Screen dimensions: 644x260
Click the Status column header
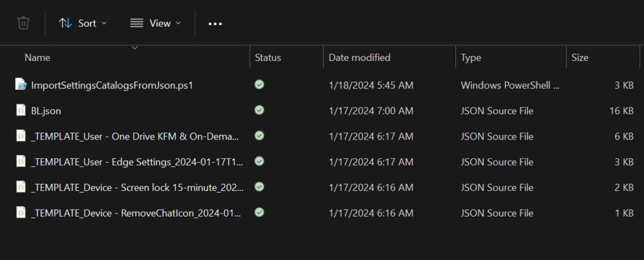pyautogui.click(x=268, y=58)
